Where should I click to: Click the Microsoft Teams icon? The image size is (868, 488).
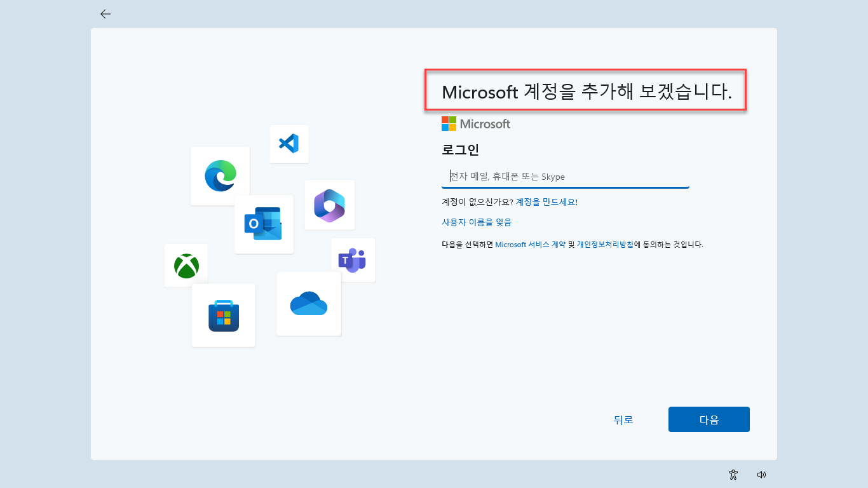pos(352,260)
